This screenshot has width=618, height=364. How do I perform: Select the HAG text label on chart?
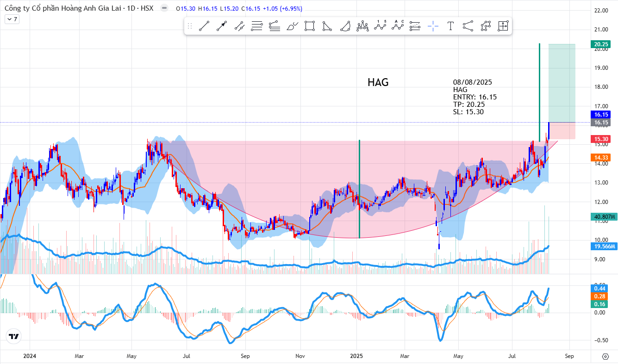pyautogui.click(x=378, y=82)
